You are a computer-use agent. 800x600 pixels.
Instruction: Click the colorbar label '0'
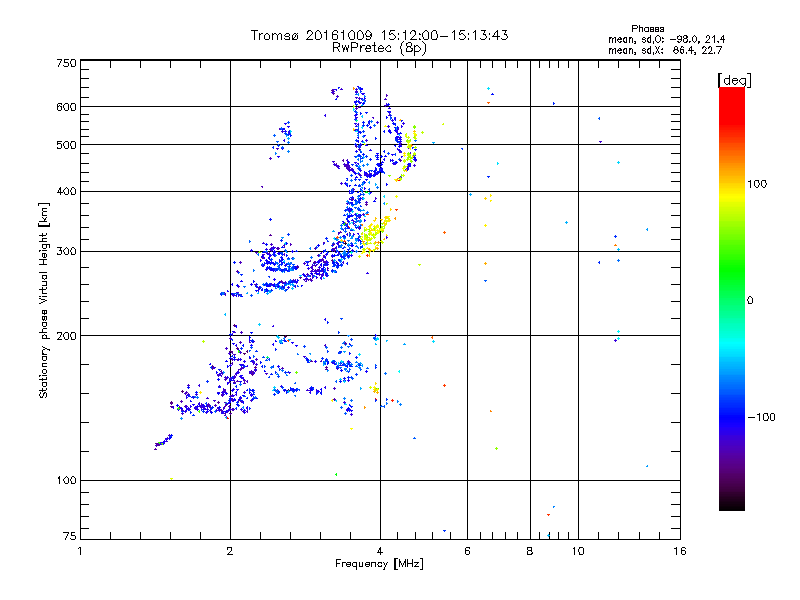pyautogui.click(x=750, y=301)
